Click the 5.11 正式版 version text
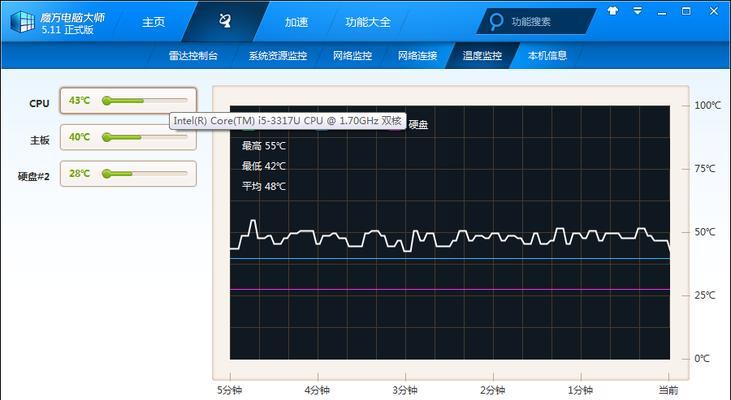Image resolution: width=731 pixels, height=400 pixels. (67, 30)
